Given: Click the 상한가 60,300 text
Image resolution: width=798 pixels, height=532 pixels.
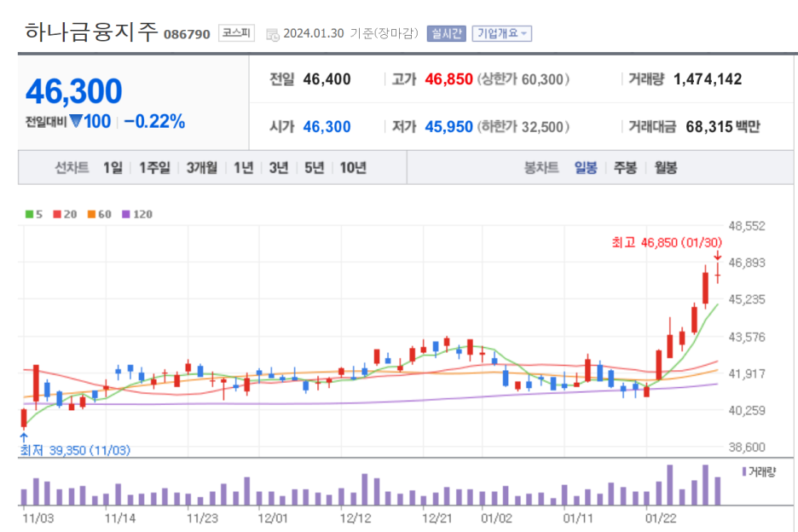Looking at the screenshot, I should [523, 79].
